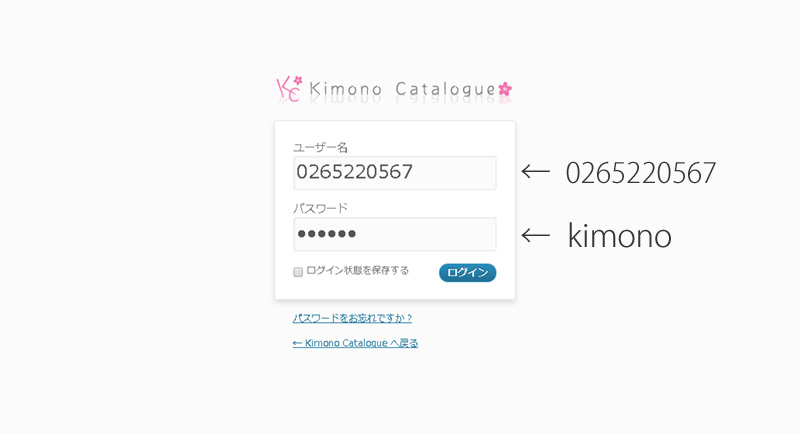This screenshot has height=434, width=800.
Task: Focus the パスワード field with dots
Action: 394,234
